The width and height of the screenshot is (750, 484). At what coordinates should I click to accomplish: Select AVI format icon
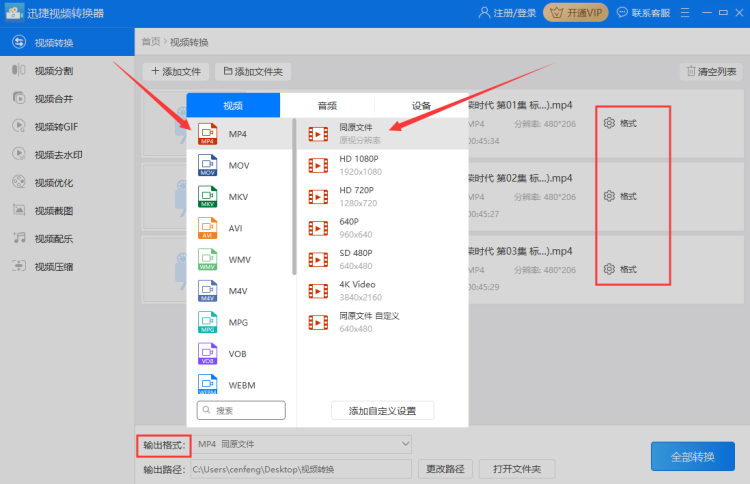[x=208, y=228]
